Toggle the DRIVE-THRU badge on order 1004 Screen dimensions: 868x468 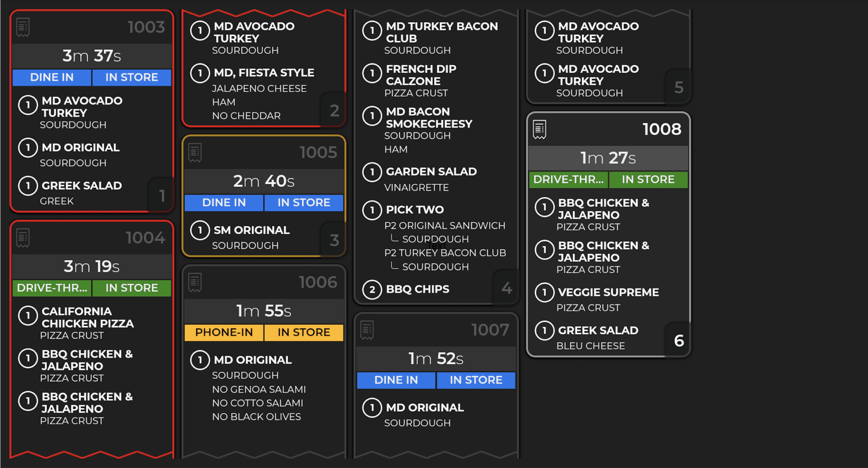coord(52,288)
